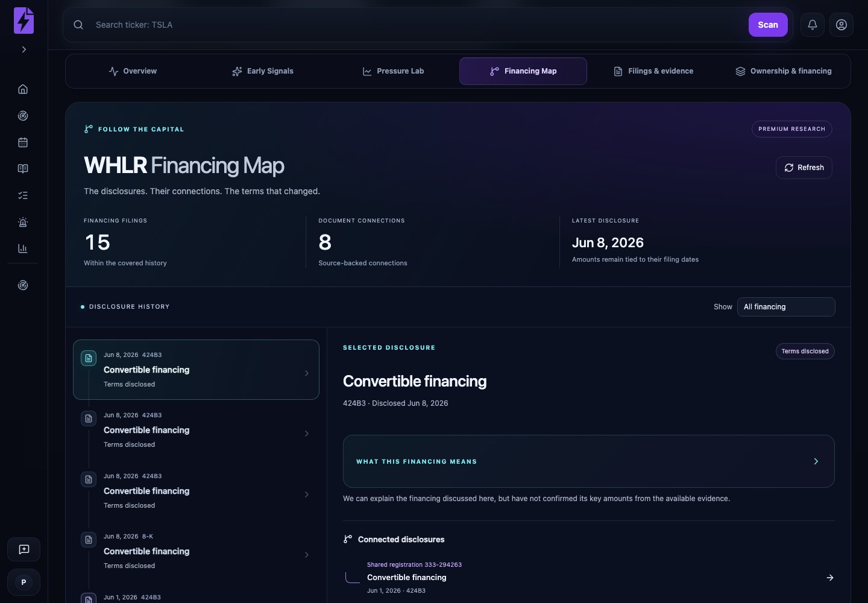The height and width of the screenshot is (603, 868).
Task: Refresh the financing map
Action: click(804, 168)
